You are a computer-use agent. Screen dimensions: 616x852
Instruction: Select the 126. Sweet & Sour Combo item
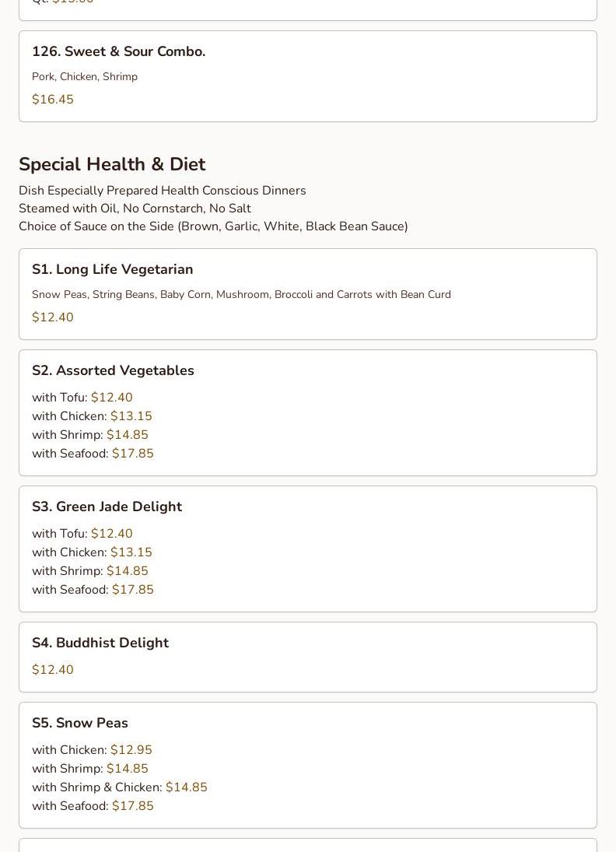click(x=118, y=51)
